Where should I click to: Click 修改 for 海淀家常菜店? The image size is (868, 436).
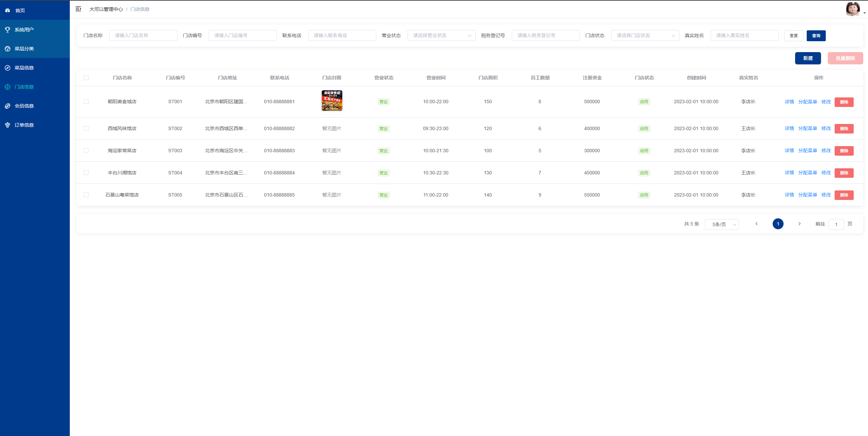click(826, 151)
